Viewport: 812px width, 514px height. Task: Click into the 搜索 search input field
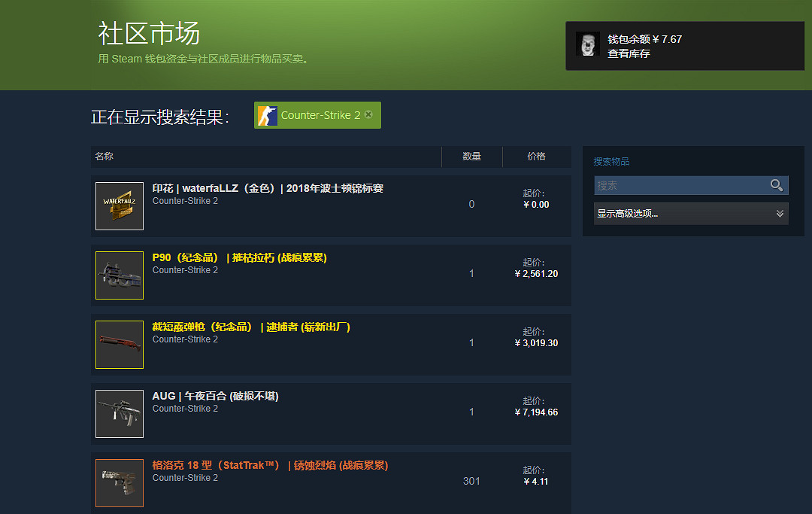(x=680, y=185)
